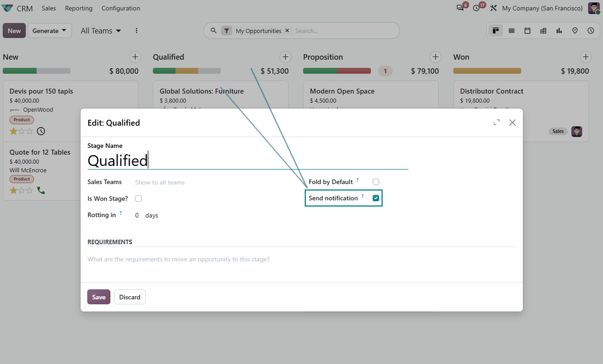Click the phone icon on Quote for 12 Tables
Image resolution: width=603 pixels, height=364 pixels.
coord(41,190)
